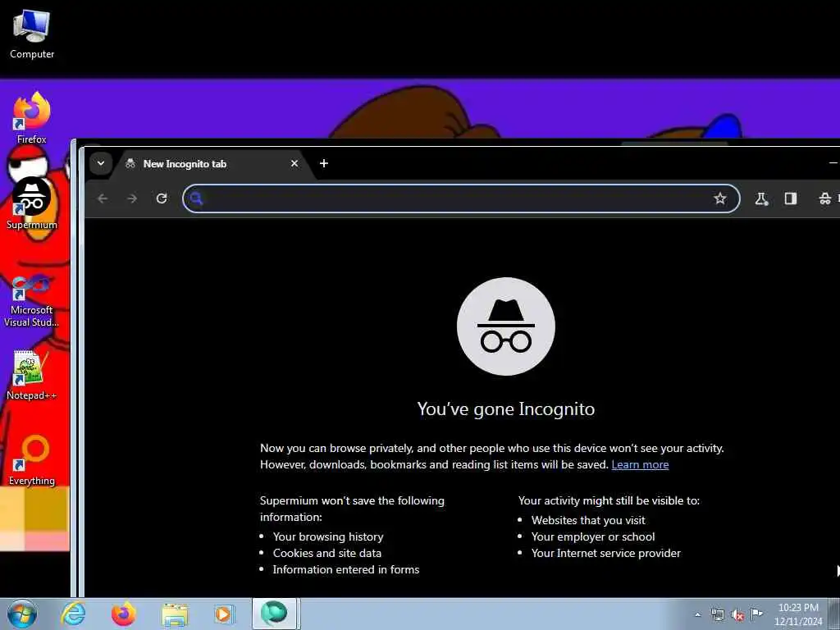Open a new tab with the plus button
Screen dimensions: 840x630
[323, 163]
